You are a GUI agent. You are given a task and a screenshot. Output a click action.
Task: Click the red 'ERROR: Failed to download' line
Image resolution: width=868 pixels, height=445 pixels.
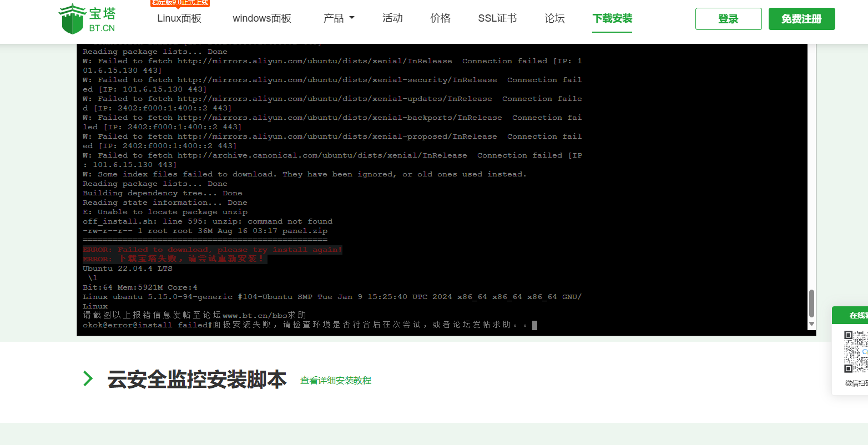pyautogui.click(x=213, y=250)
